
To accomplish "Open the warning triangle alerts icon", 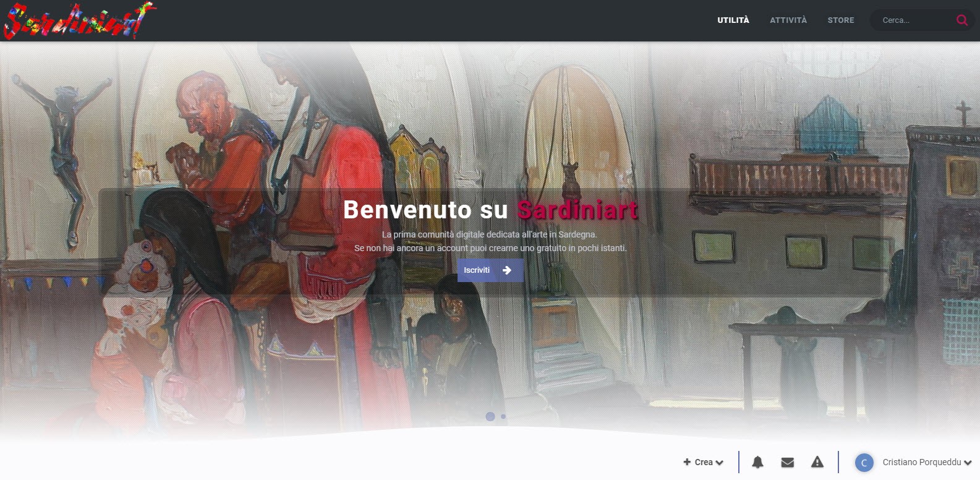I will 817,462.
